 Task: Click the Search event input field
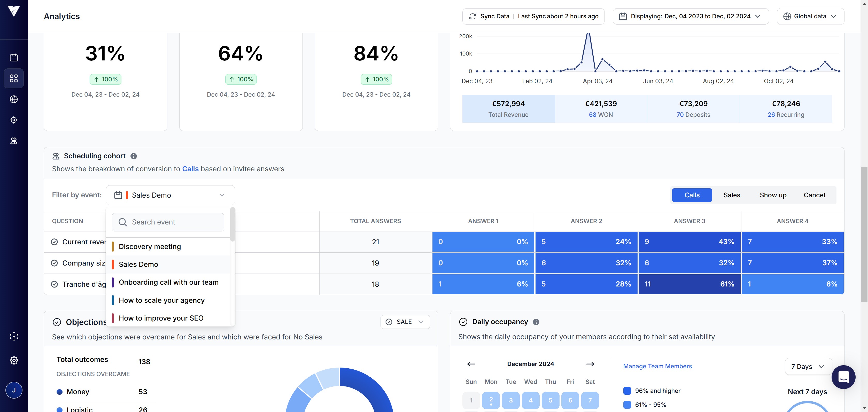pyautogui.click(x=168, y=222)
